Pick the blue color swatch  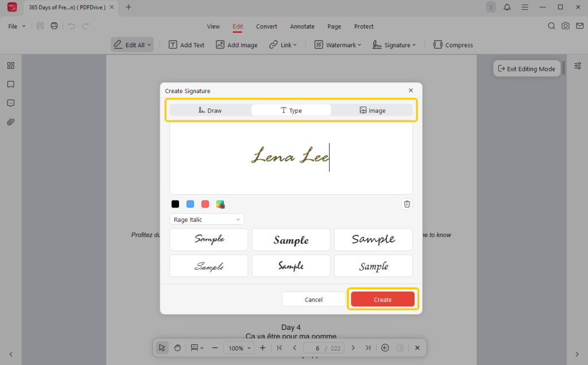coord(190,204)
